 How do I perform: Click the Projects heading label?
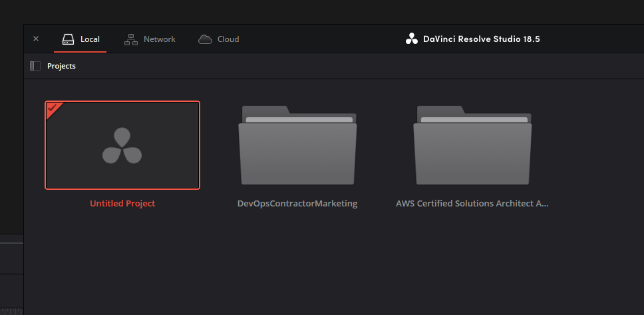[61, 66]
